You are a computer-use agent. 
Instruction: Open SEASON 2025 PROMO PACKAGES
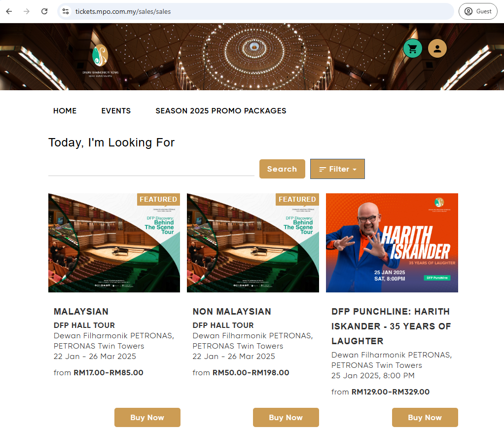tap(221, 111)
